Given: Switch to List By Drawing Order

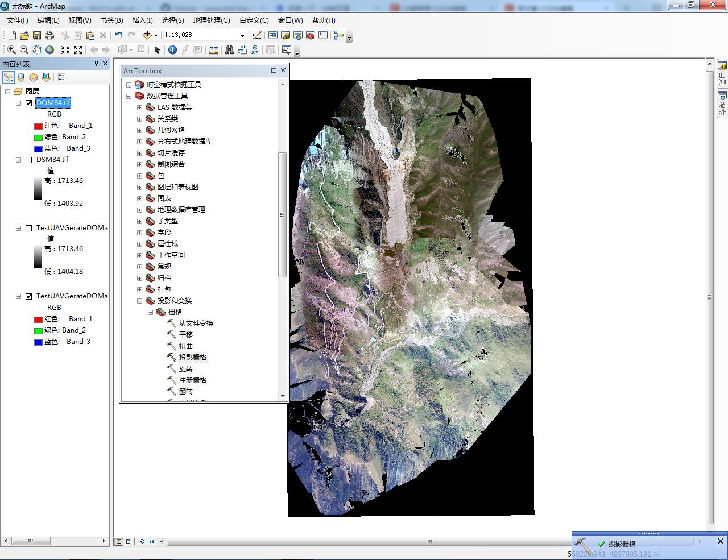Looking at the screenshot, I should point(8,77).
